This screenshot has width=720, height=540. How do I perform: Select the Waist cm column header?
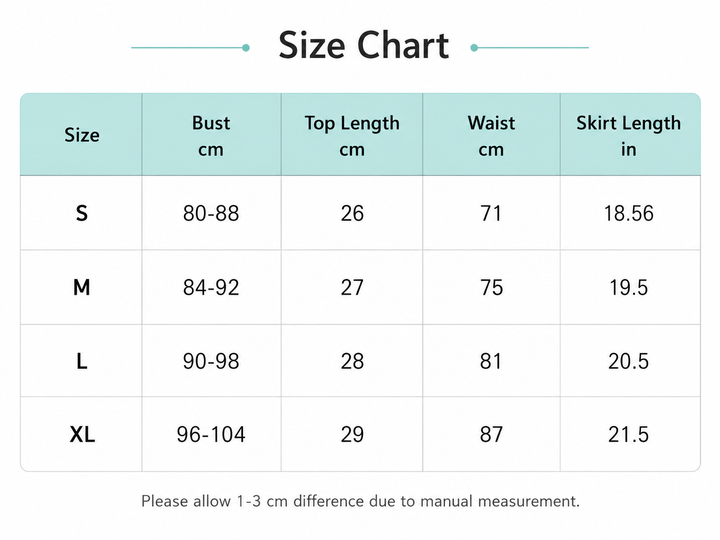click(491, 136)
